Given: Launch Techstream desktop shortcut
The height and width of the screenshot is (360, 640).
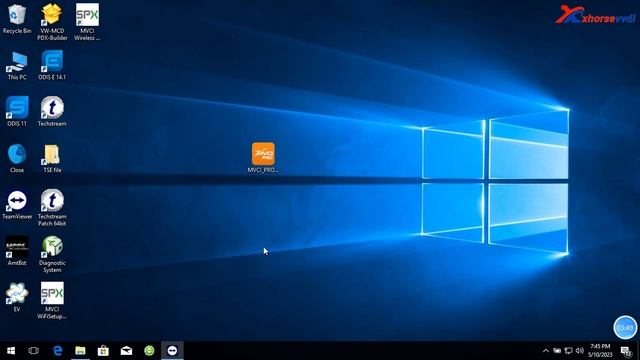Looking at the screenshot, I should point(52,111).
